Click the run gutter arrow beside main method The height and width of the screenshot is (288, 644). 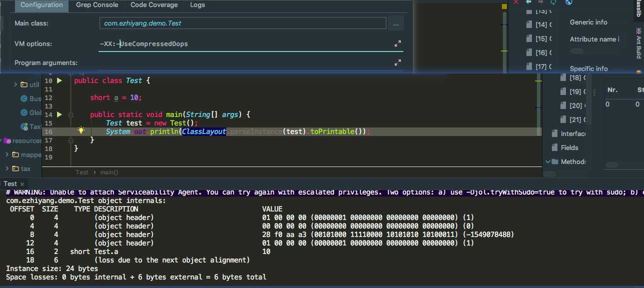59,114
